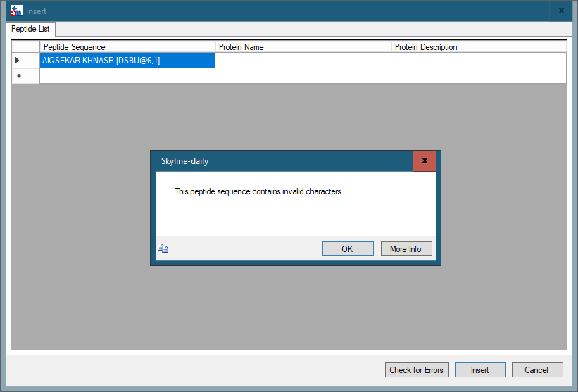Click the copy message icon in dialog

(x=163, y=248)
